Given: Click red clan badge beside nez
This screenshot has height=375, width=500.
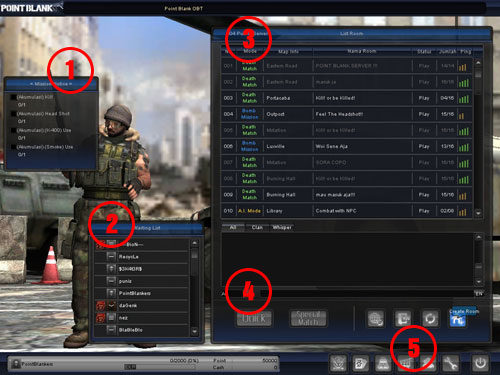Looking at the screenshot, I should pos(100,318).
